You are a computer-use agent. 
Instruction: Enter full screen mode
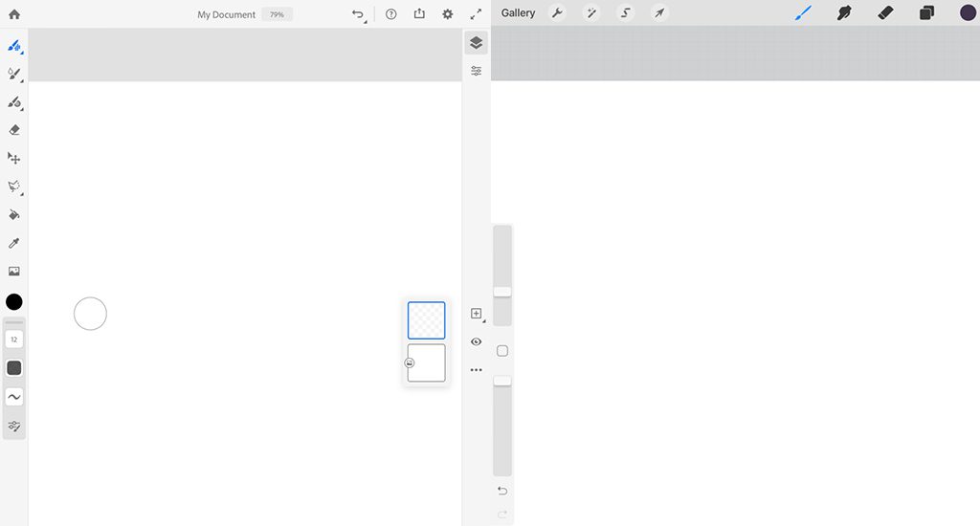477,13
